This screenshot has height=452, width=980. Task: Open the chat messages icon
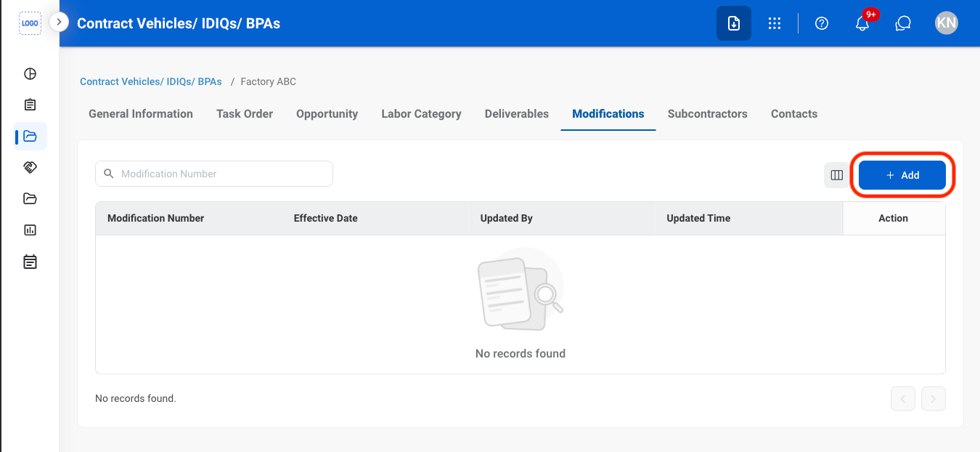click(x=903, y=23)
